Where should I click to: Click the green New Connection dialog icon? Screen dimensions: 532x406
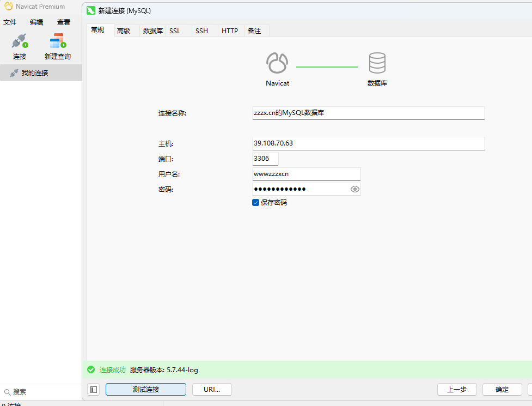91,10
